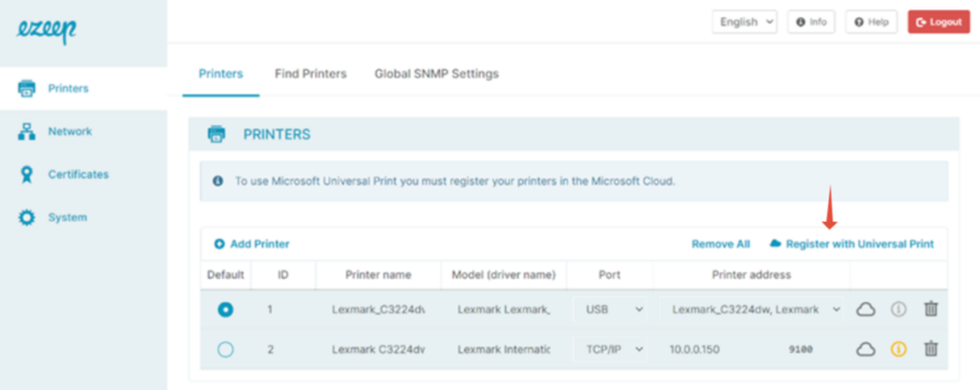The width and height of the screenshot is (980, 390).
Task: Switch to the Find Printers tab
Action: [x=311, y=74]
